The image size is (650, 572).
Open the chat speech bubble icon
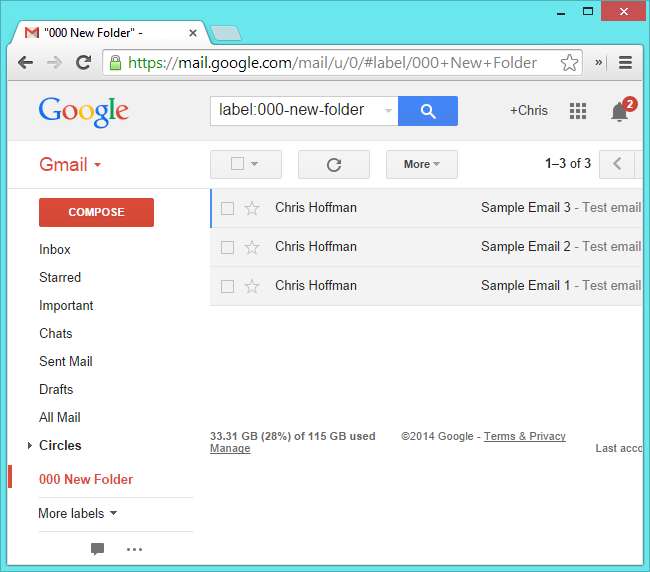pos(97,549)
